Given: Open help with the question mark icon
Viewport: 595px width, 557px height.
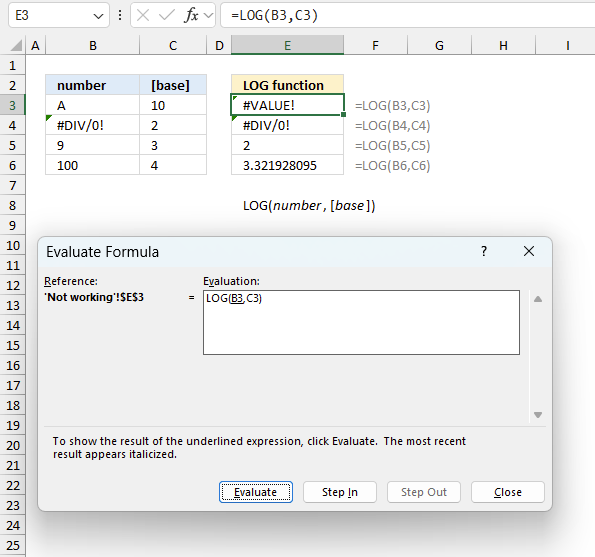Looking at the screenshot, I should click(484, 251).
